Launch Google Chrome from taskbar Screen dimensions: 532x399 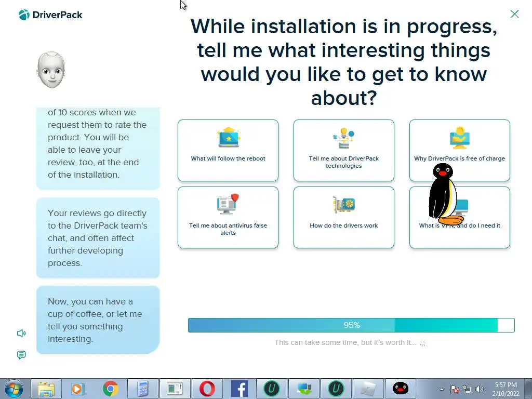click(x=110, y=389)
